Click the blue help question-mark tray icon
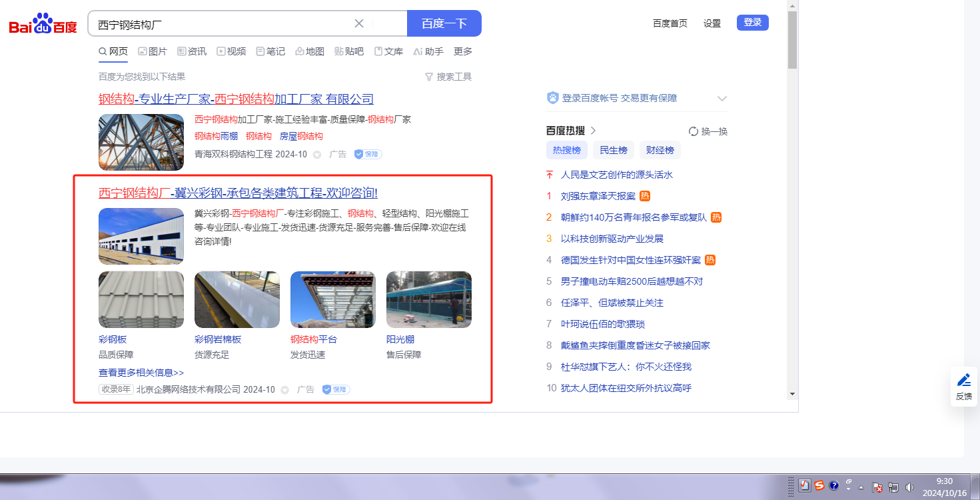Screen dimensions: 980x500 pos(833,486)
